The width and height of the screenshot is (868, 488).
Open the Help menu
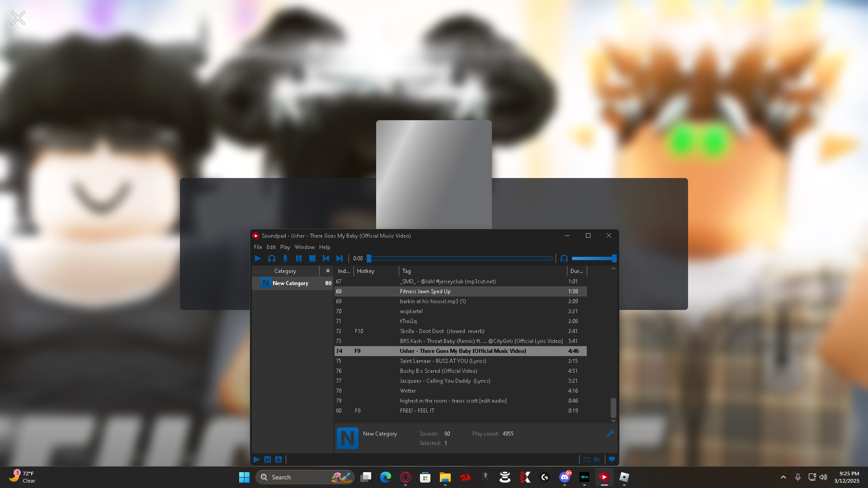coord(325,247)
